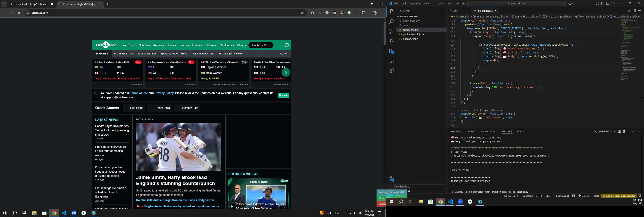Open the More dropdown on Cricbuzz
This screenshot has width=644, height=217.
[242, 45]
